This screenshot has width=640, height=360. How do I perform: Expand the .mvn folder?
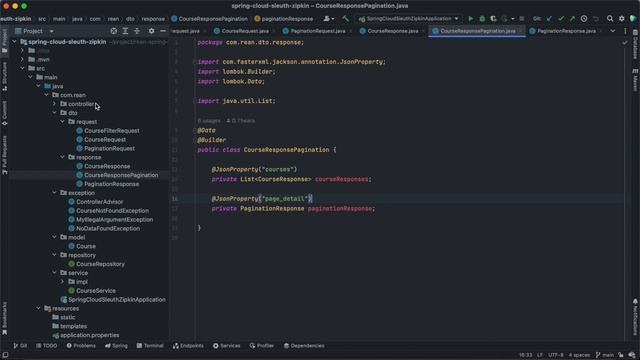(x=22, y=59)
